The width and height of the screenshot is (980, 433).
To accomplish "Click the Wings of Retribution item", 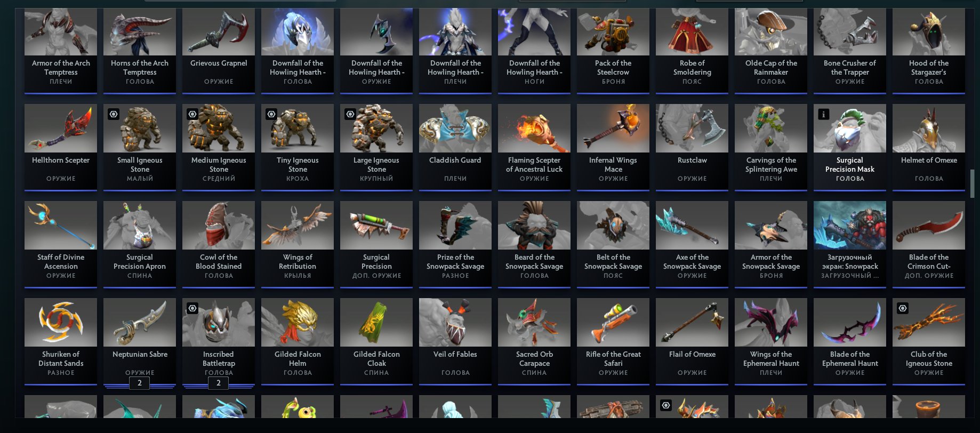I will pyautogui.click(x=298, y=244).
